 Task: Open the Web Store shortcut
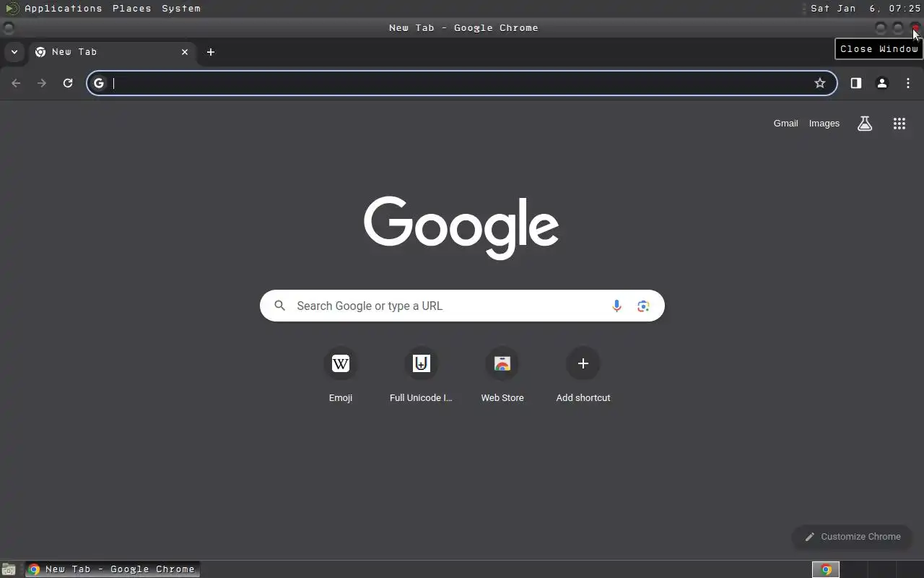click(502, 376)
